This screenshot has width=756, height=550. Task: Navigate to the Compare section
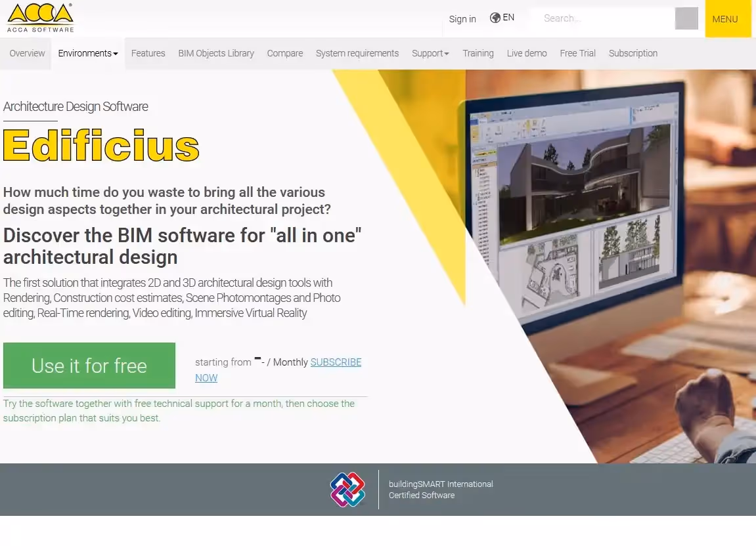point(284,53)
